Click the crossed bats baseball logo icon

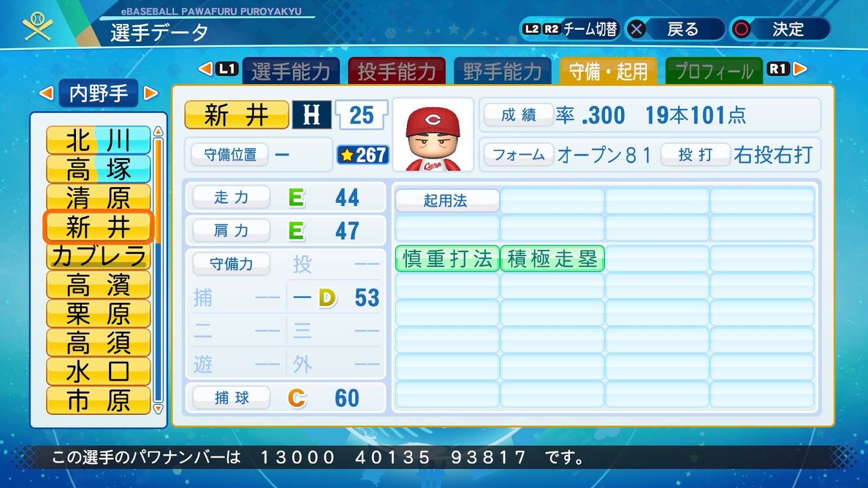pyautogui.click(x=37, y=26)
